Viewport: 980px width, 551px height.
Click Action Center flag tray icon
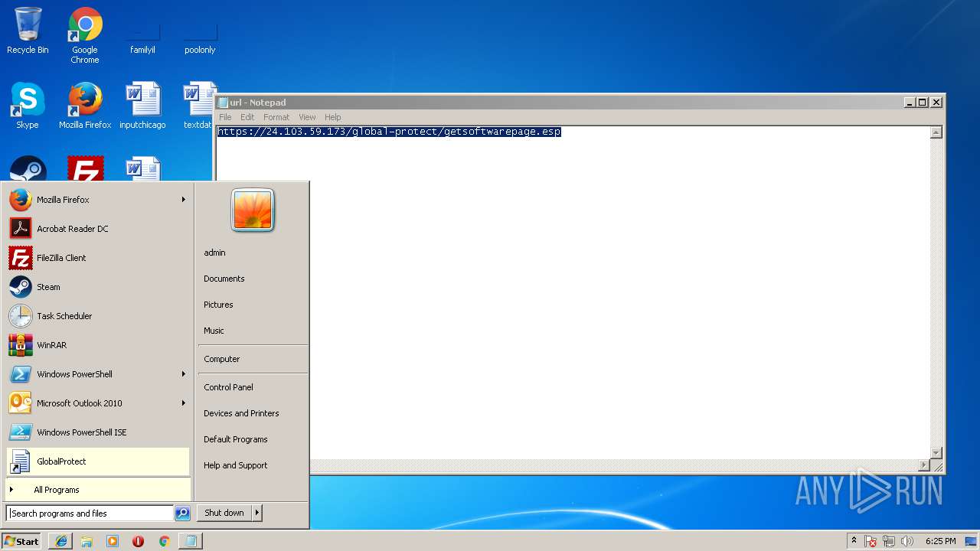[871, 541]
